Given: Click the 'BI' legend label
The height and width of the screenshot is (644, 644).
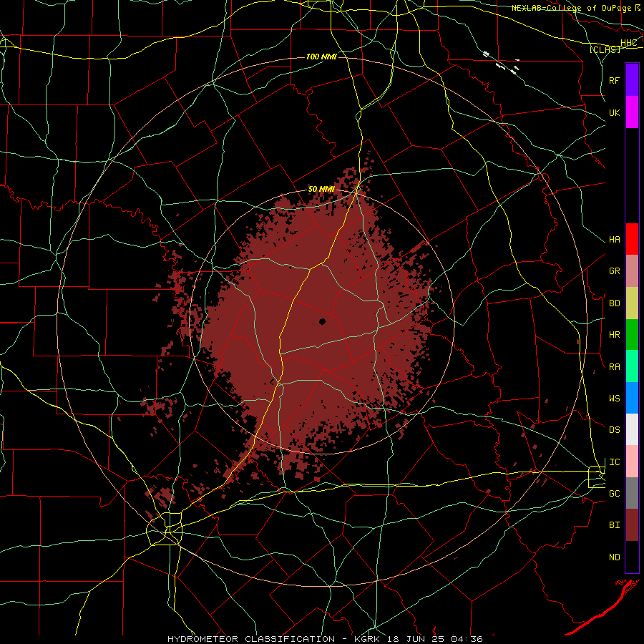Looking at the screenshot, I should pos(614,525).
